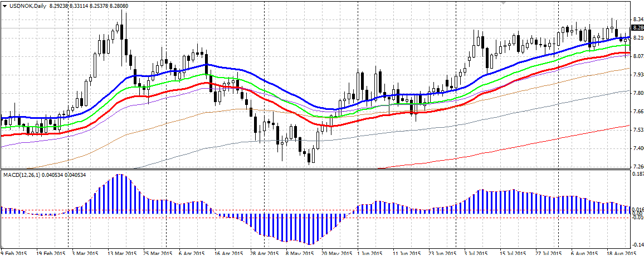The width and height of the screenshot is (644, 260).
Task: Click the low price value 8.25378
Action: pyautogui.click(x=100, y=6)
